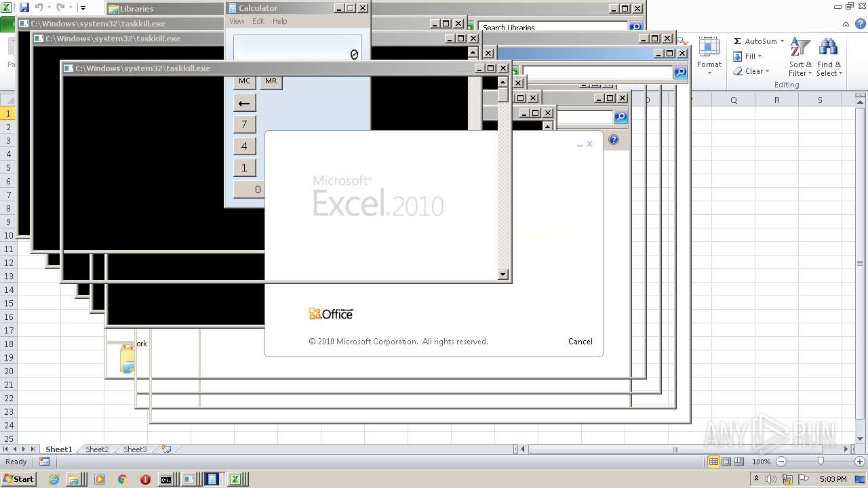The height and width of the screenshot is (488, 868).
Task: Open Windows Media Player from the taskbar
Action: point(100,479)
